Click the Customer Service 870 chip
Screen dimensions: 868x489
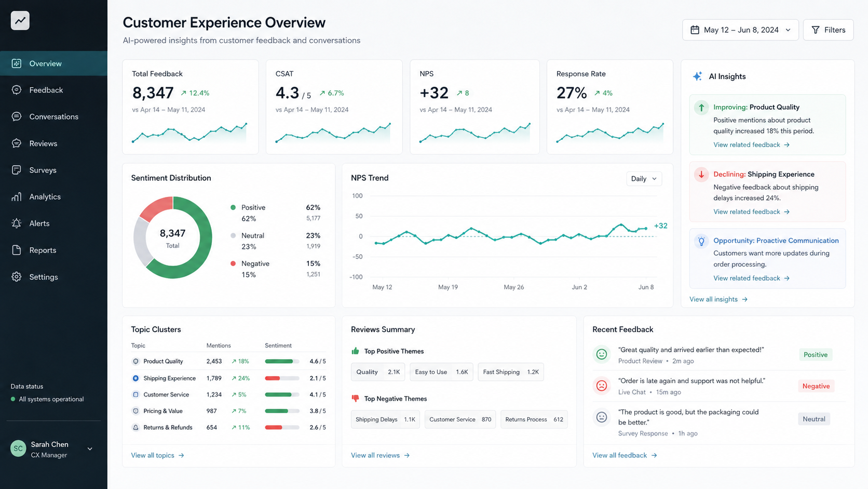tap(460, 419)
